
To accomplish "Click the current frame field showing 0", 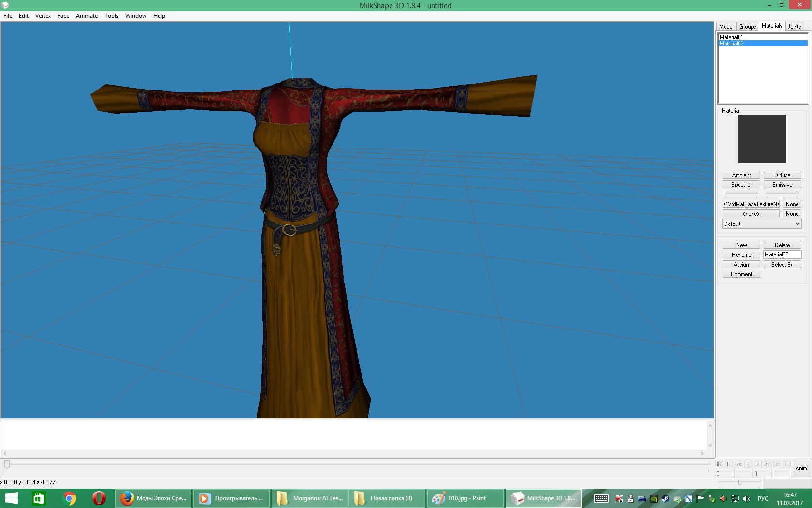I will click(724, 474).
